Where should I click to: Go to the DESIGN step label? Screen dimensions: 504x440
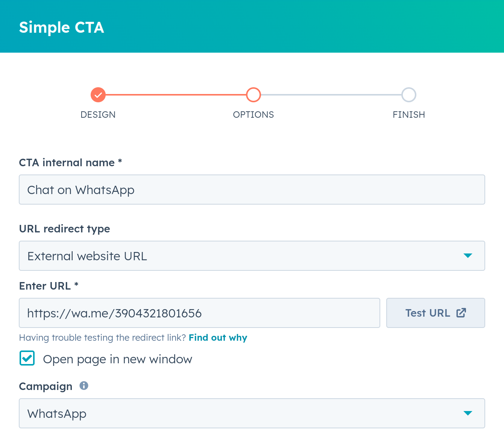click(98, 115)
